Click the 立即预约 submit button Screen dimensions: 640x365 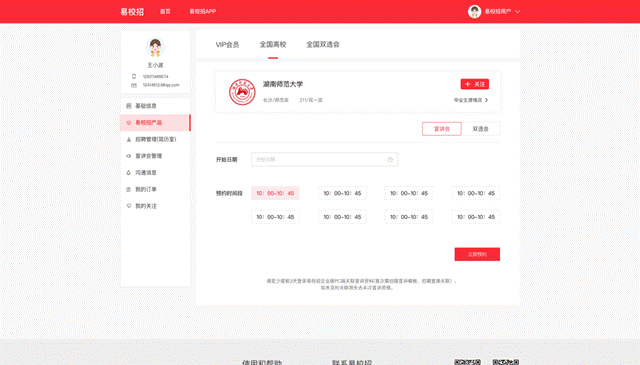pos(477,254)
